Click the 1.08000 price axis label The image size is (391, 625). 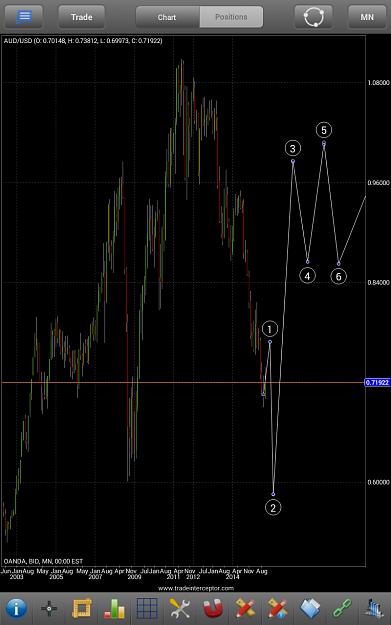coord(378,83)
